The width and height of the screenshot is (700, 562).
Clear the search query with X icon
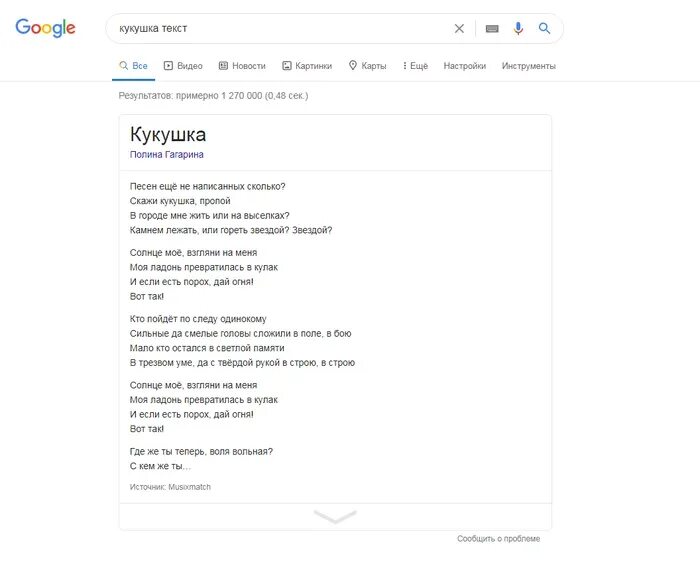459,29
